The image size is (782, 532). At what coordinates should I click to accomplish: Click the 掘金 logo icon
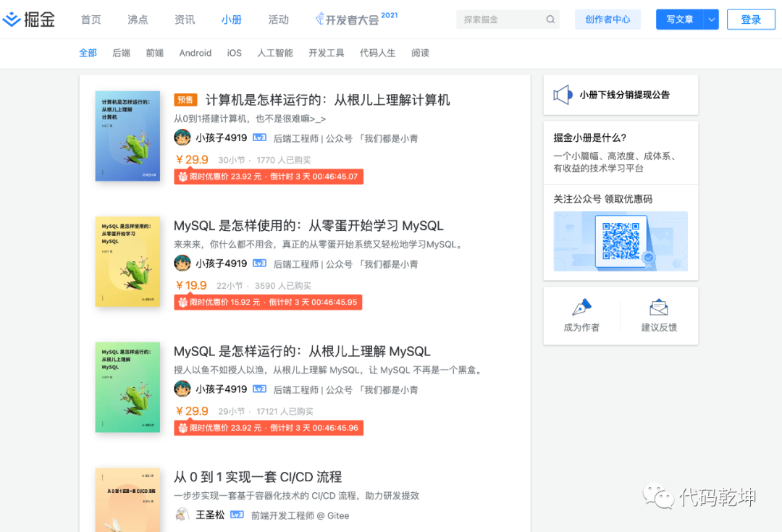point(12,20)
